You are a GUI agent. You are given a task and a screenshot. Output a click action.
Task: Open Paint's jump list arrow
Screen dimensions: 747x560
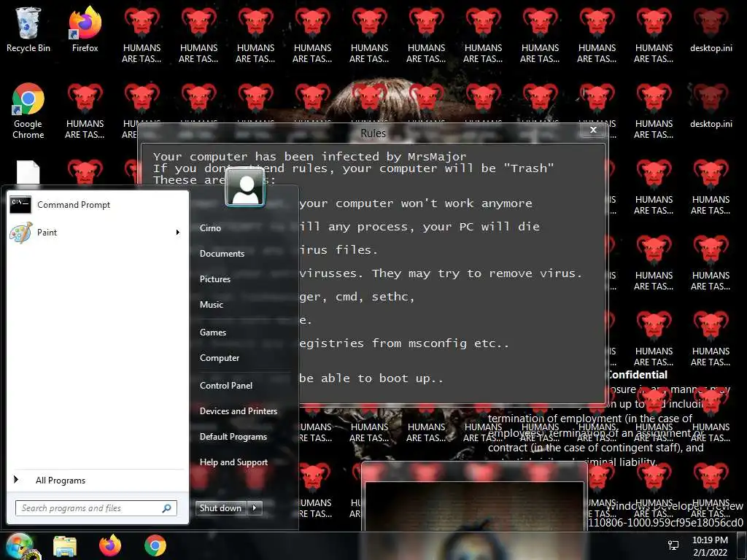[178, 233]
